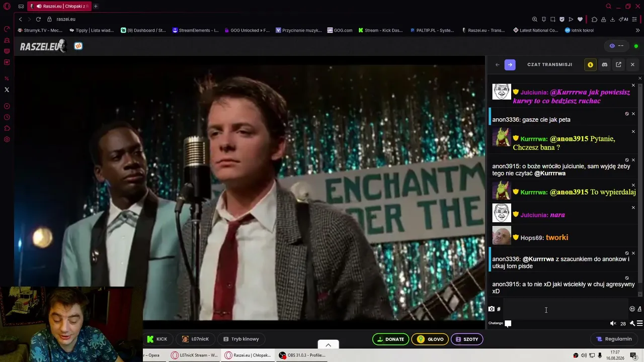Show more bookmarks with double chevron
This screenshot has height=362, width=644.
(638, 30)
